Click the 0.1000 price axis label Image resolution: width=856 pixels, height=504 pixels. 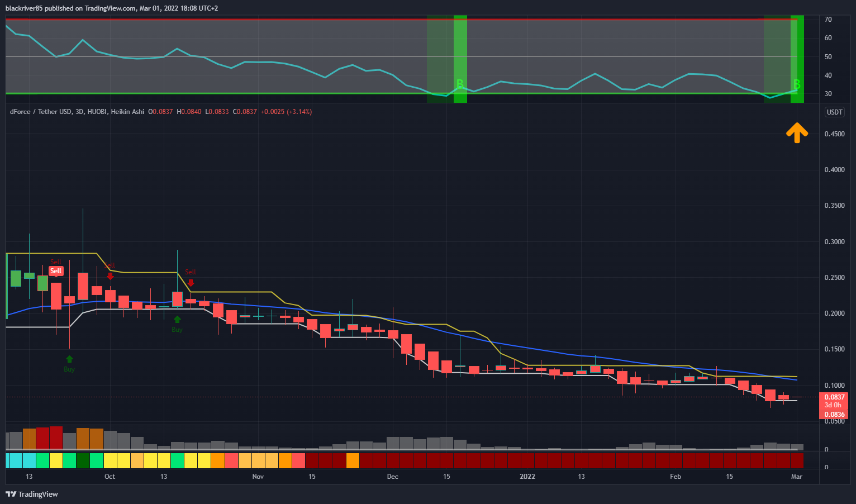[835, 386]
